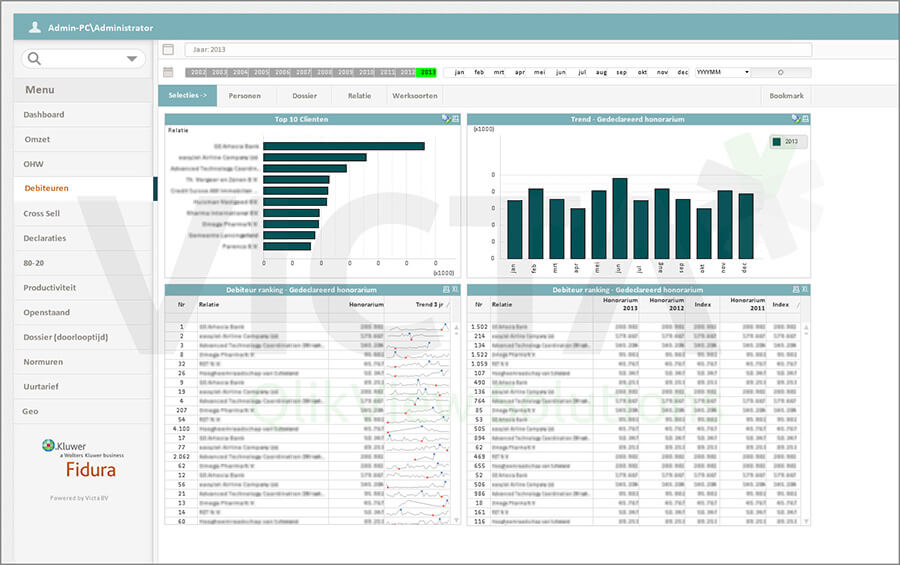Sort right table by Honorarium 2013 header
The height and width of the screenshot is (565, 900).
(620, 304)
